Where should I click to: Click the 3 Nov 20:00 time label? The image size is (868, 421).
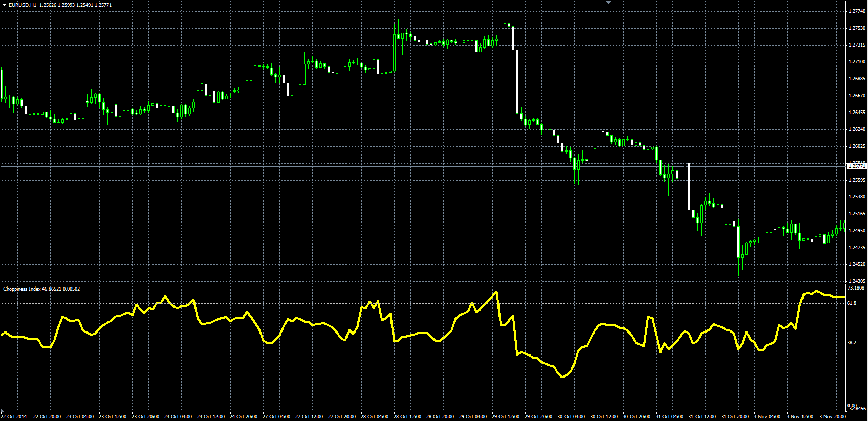tap(832, 417)
